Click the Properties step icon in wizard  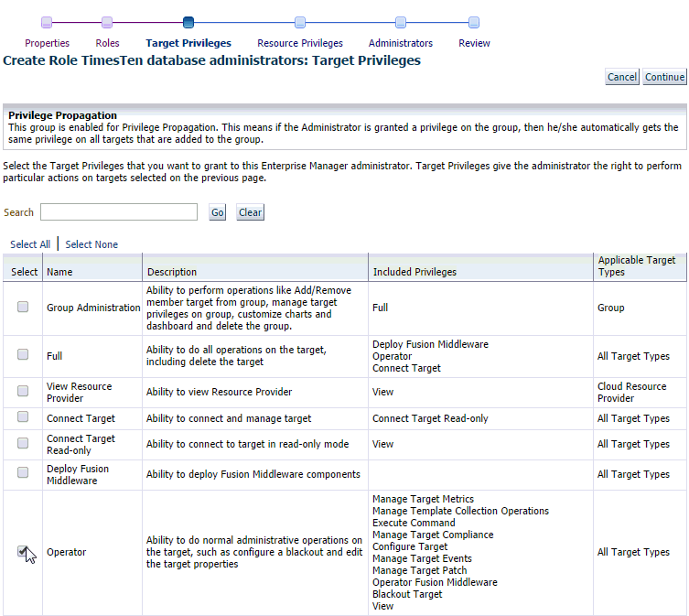[47, 23]
